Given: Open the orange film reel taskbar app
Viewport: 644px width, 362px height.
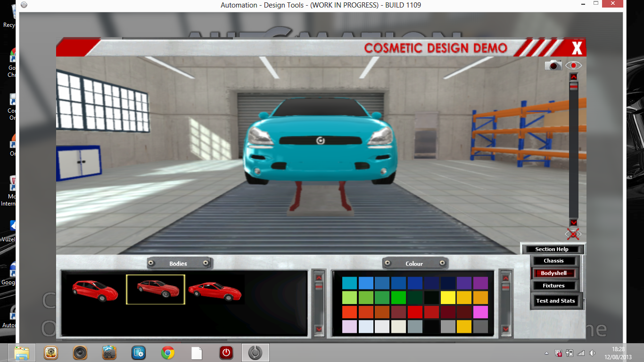Looking at the screenshot, I should pyautogui.click(x=51, y=353).
